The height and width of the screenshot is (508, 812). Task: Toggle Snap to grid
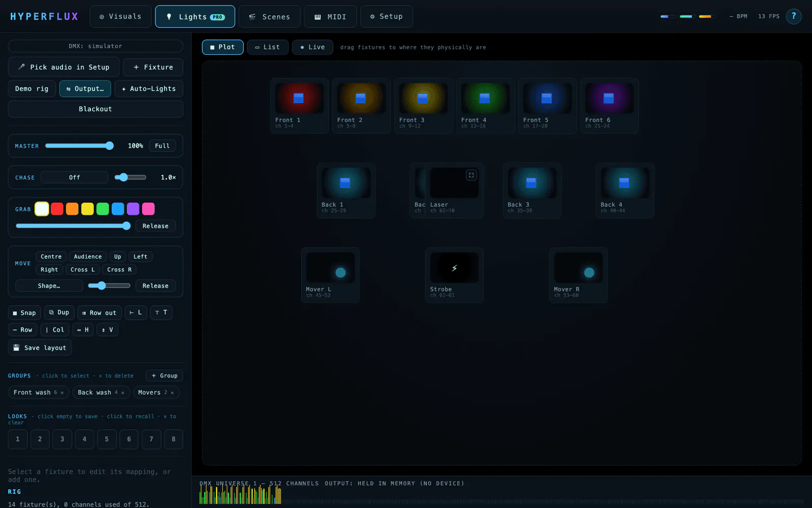pyautogui.click(x=24, y=313)
